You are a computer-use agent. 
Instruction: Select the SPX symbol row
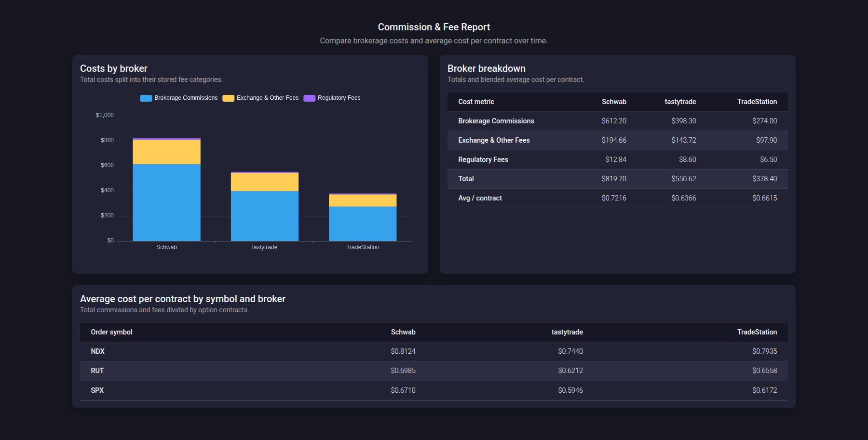point(434,390)
